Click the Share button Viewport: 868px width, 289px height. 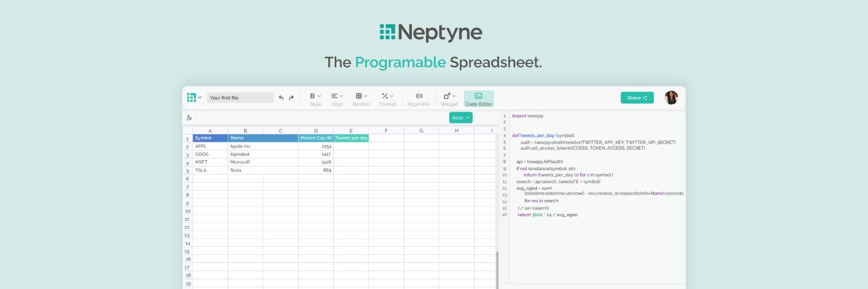637,98
